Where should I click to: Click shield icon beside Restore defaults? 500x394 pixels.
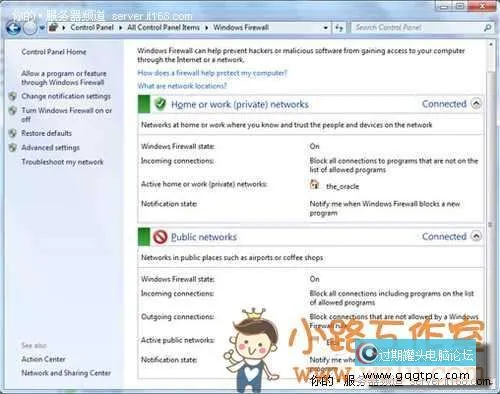[x=13, y=133]
